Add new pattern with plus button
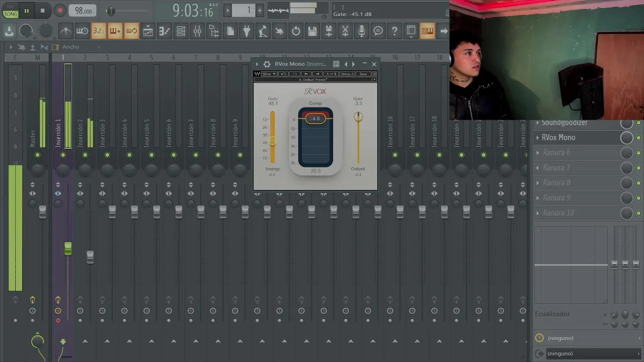This screenshot has width=644, height=362. click(260, 10)
